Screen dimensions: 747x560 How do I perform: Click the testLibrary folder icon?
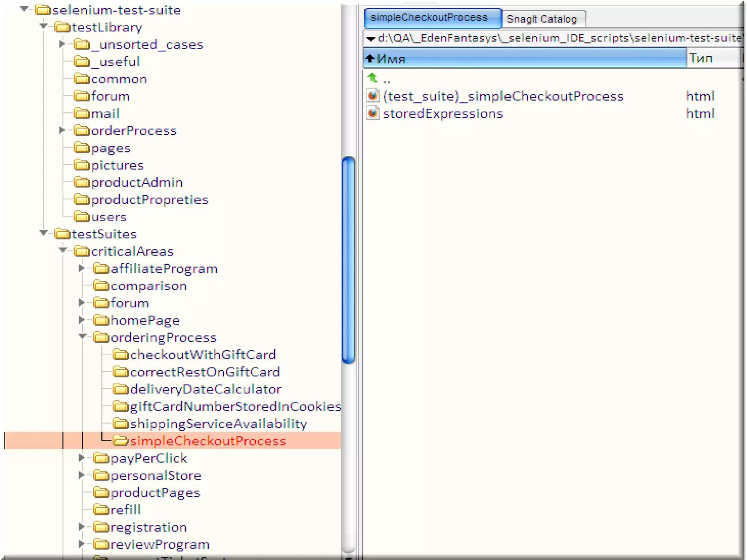[x=62, y=27]
